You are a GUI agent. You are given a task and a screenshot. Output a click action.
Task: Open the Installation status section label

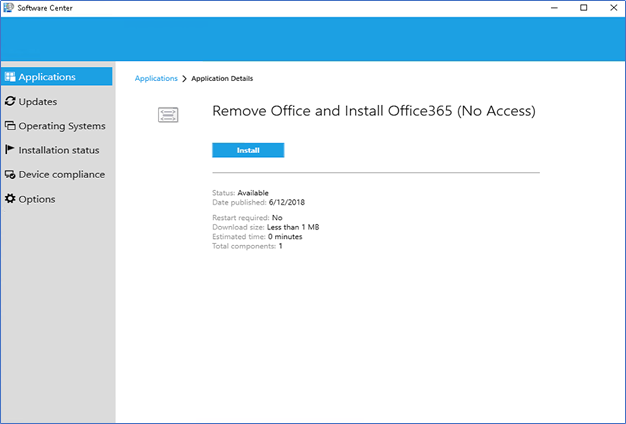[x=59, y=150]
